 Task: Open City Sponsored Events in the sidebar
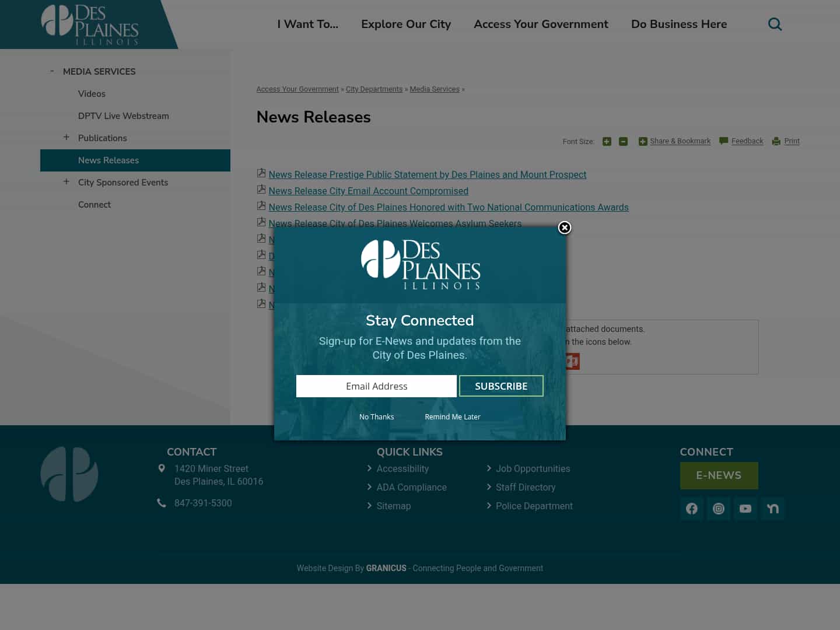pos(123,183)
